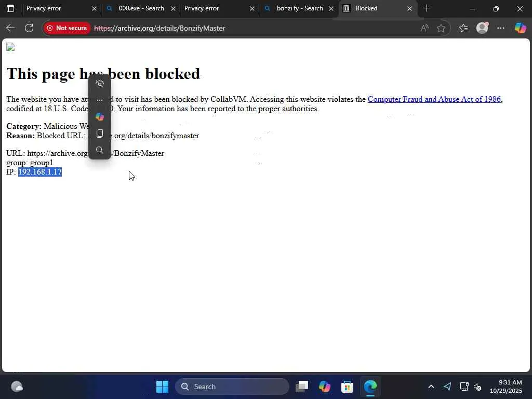The image size is (532, 399).
Task: Open the weather widget on taskbar
Action: coord(17,387)
